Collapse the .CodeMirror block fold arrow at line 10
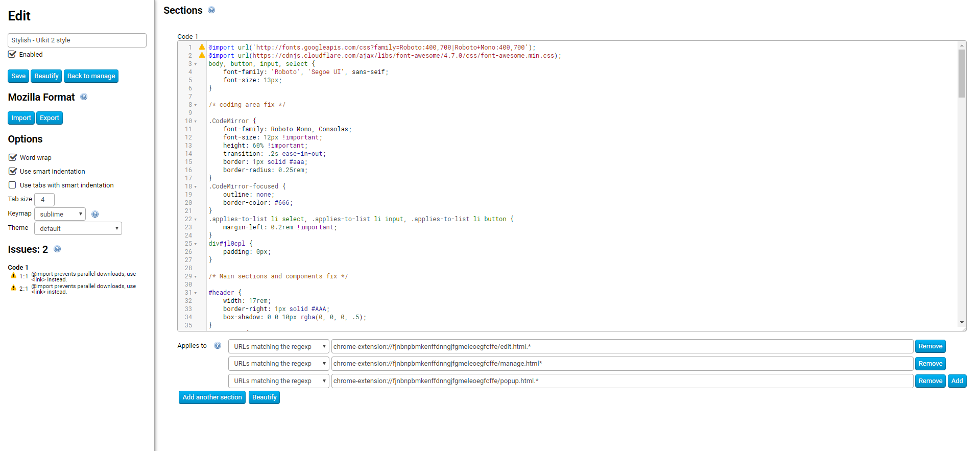The height and width of the screenshot is (451, 980). (x=196, y=122)
